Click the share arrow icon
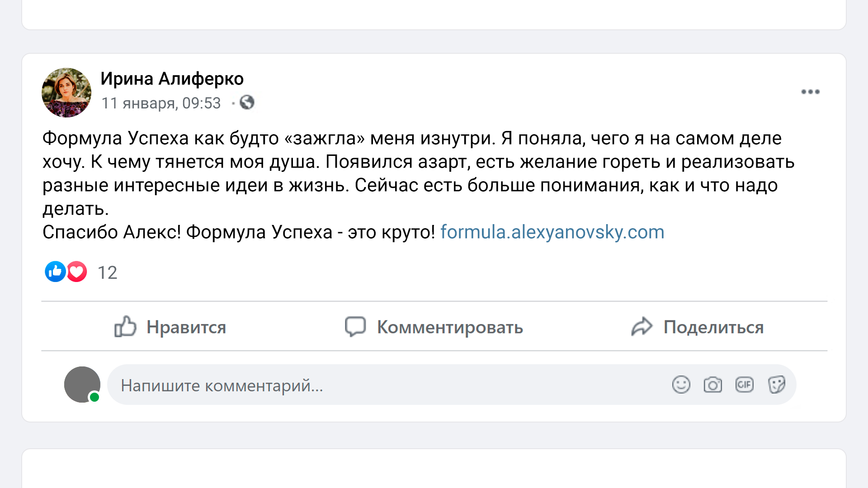 (642, 326)
